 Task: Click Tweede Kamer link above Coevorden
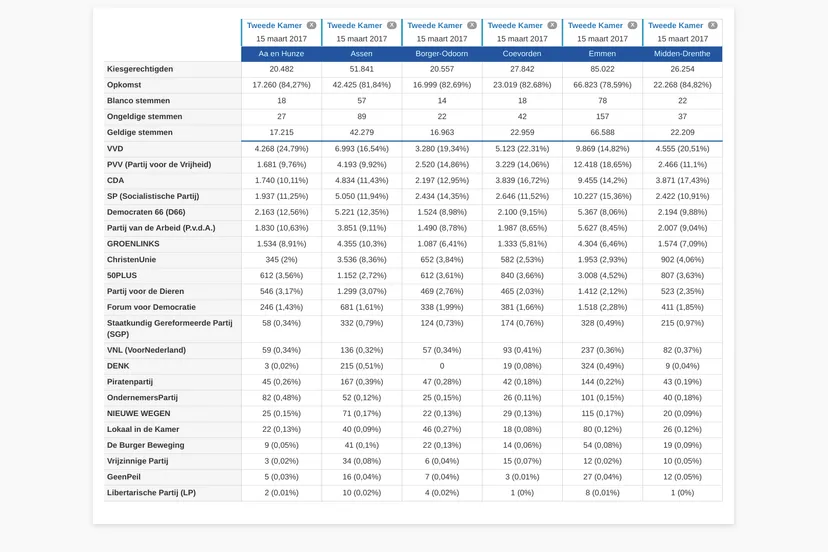515,26
